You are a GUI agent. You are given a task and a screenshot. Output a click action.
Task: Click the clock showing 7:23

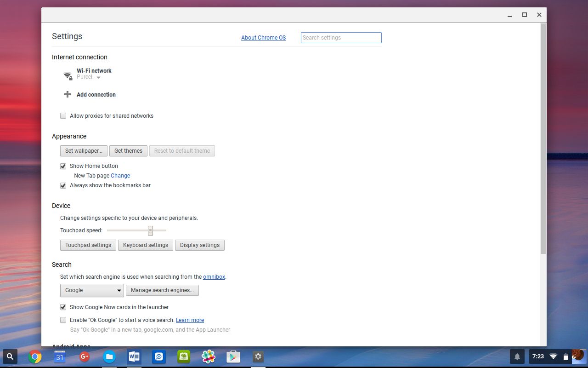[538, 356]
